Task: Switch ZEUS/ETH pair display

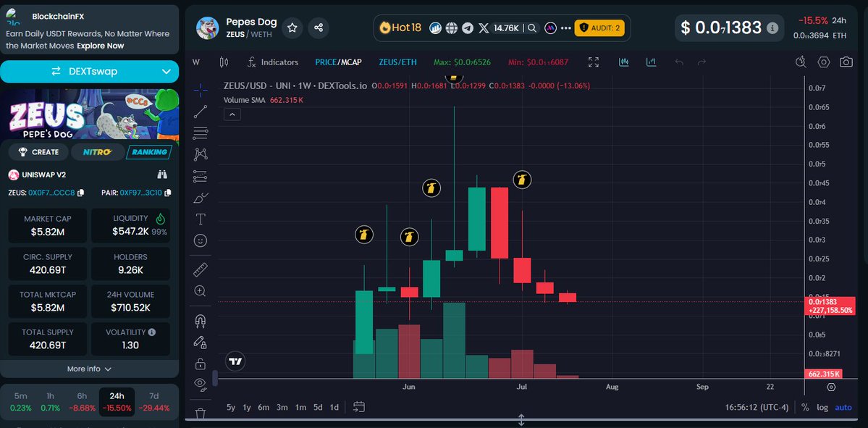Action: click(x=398, y=62)
